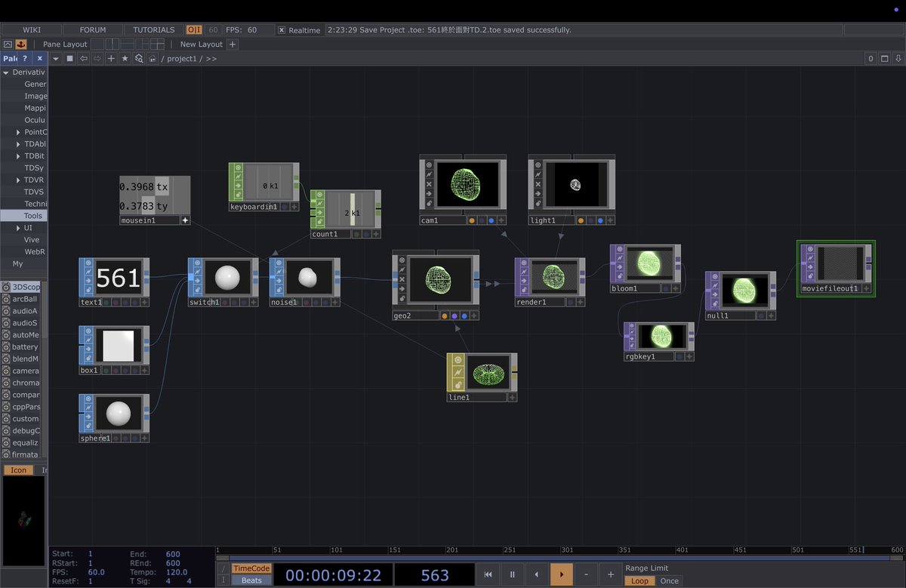Click the X flag icon on cam1 node
The image size is (906, 588).
pyautogui.click(x=429, y=184)
